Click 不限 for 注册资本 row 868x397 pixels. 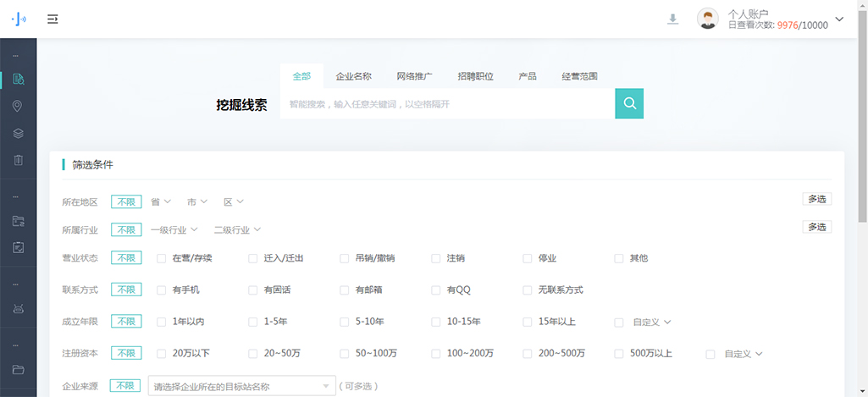tap(126, 354)
